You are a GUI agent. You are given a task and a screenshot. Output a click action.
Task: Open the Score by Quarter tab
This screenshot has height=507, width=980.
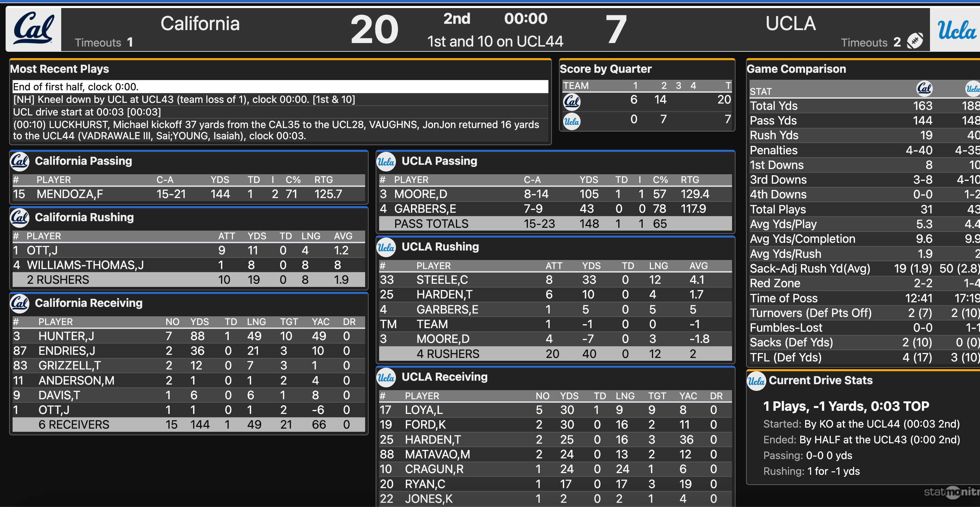coord(605,69)
